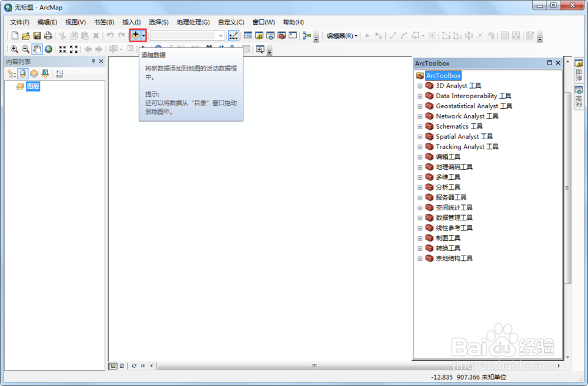Select 宗地结构工具 toolbox item
588x386 pixels.
(x=454, y=258)
